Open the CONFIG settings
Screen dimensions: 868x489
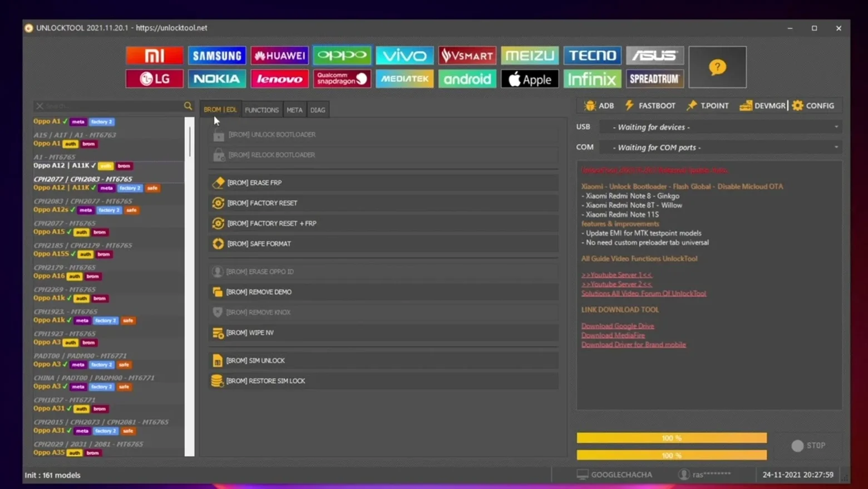[x=813, y=105]
